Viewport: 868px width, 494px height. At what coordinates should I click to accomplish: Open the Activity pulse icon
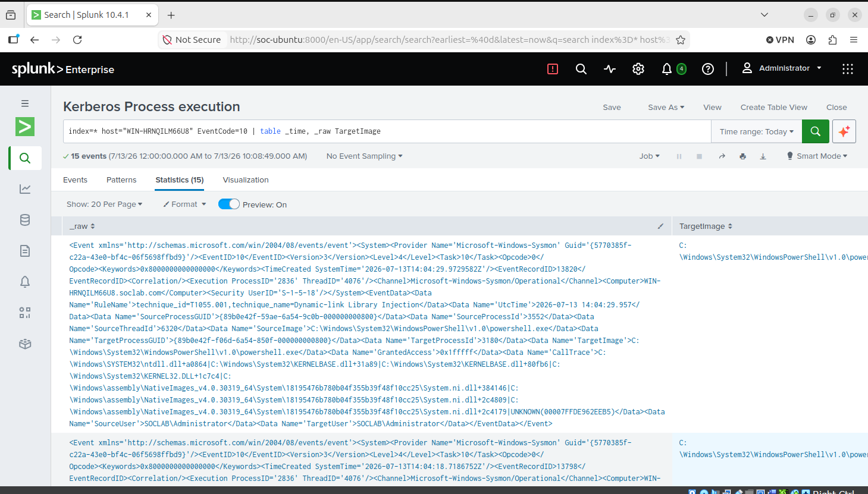pyautogui.click(x=610, y=69)
